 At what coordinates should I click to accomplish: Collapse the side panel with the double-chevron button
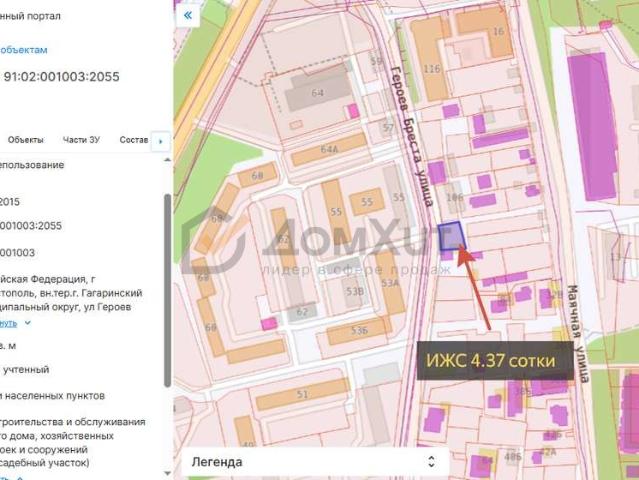pyautogui.click(x=187, y=15)
